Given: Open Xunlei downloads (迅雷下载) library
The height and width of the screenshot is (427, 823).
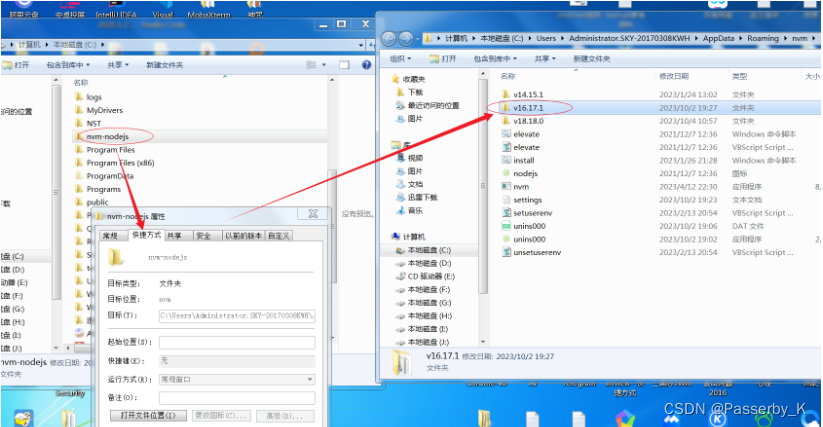Looking at the screenshot, I should click(422, 197).
